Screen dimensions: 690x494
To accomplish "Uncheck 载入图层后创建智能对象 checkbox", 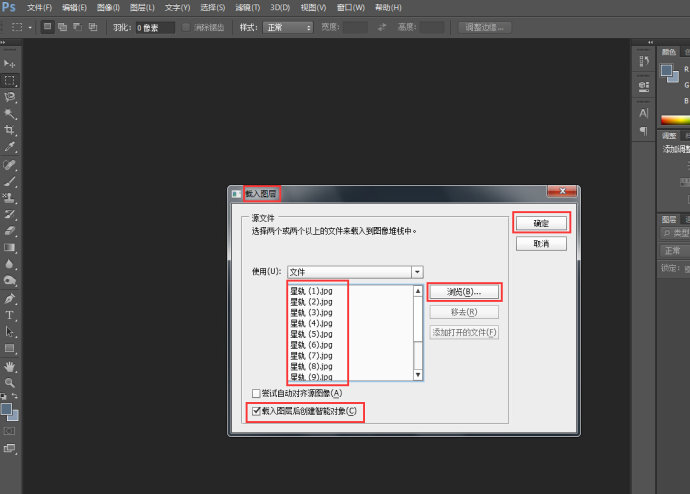I will tap(257, 411).
